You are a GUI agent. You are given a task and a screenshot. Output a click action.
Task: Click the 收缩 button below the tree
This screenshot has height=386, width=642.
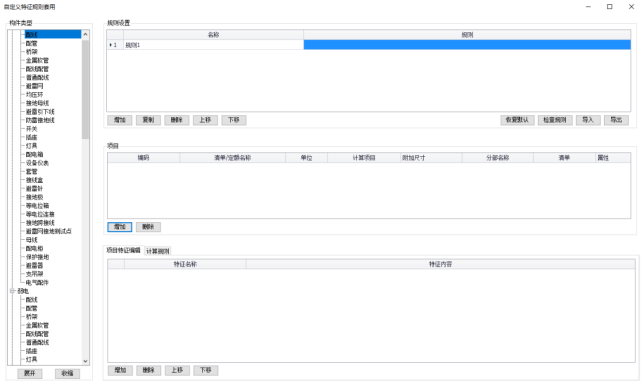tap(67, 373)
